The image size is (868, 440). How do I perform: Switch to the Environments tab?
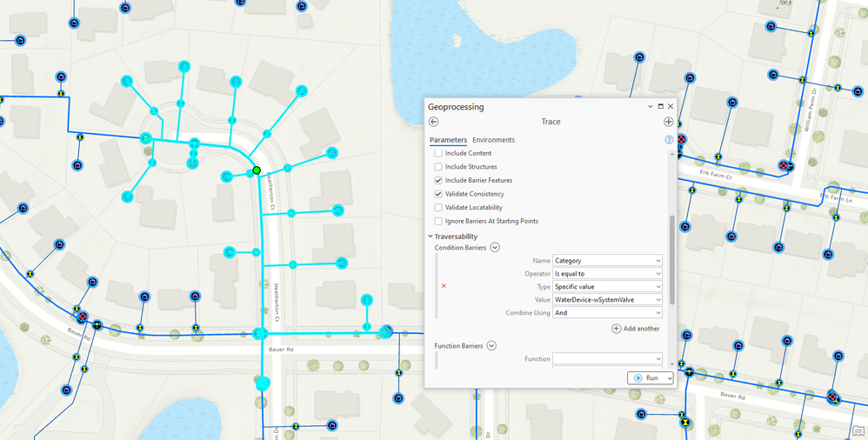pos(493,140)
